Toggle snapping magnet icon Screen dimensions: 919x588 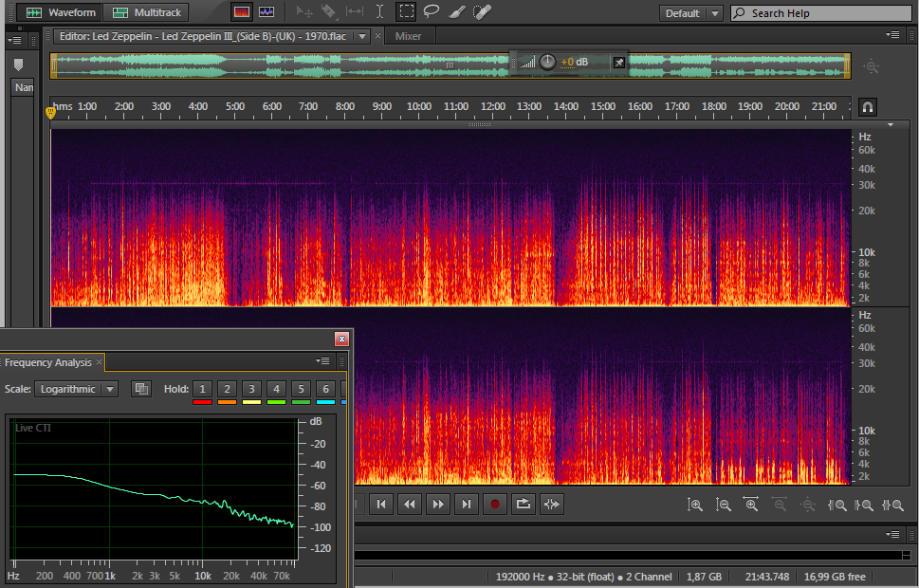click(868, 107)
